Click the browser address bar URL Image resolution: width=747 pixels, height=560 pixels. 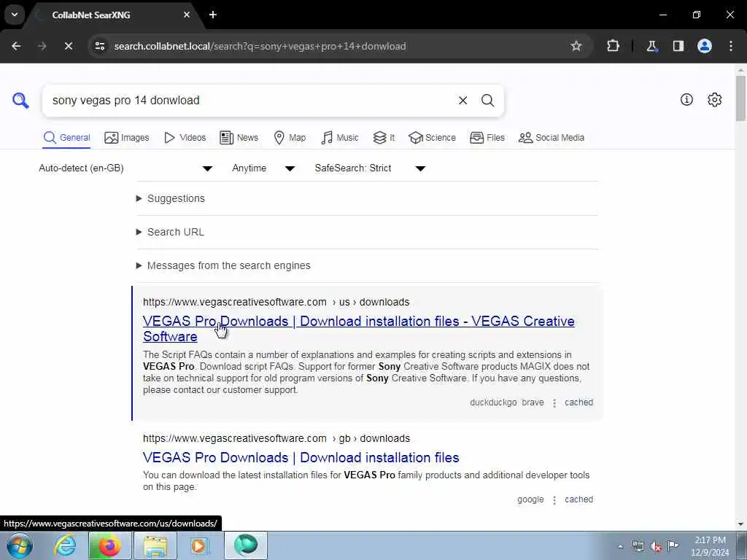(x=260, y=46)
